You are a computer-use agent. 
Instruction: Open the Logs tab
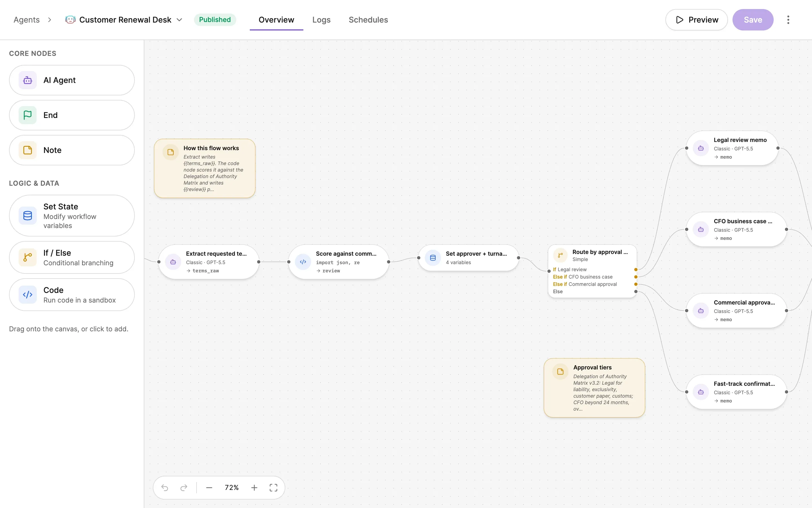pyautogui.click(x=321, y=20)
